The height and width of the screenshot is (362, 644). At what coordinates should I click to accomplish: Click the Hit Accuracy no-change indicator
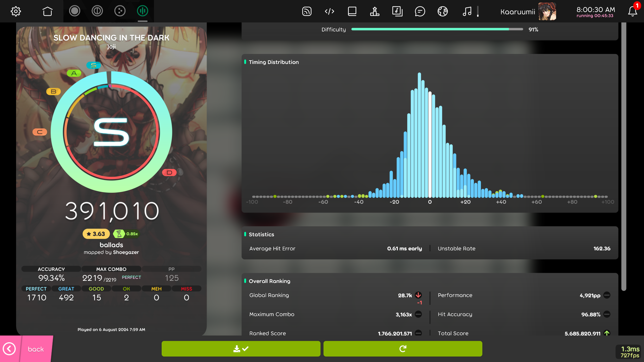pyautogui.click(x=607, y=314)
